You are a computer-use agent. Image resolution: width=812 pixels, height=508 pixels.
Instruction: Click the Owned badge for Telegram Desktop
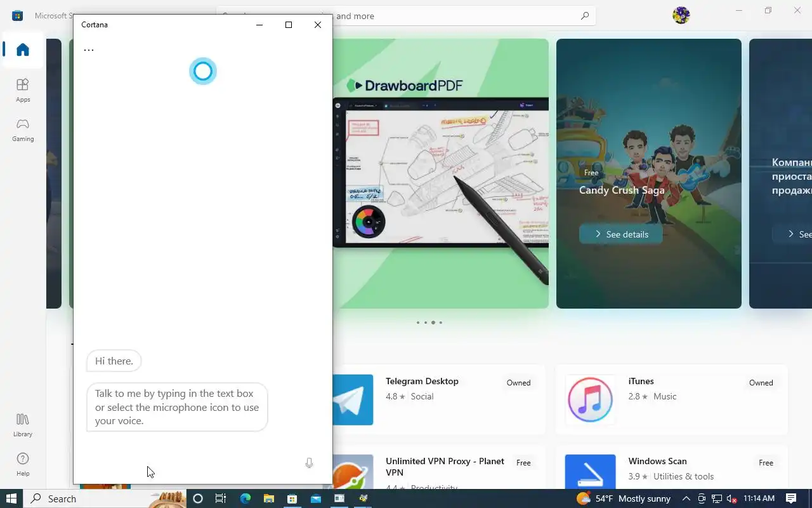[518, 383]
